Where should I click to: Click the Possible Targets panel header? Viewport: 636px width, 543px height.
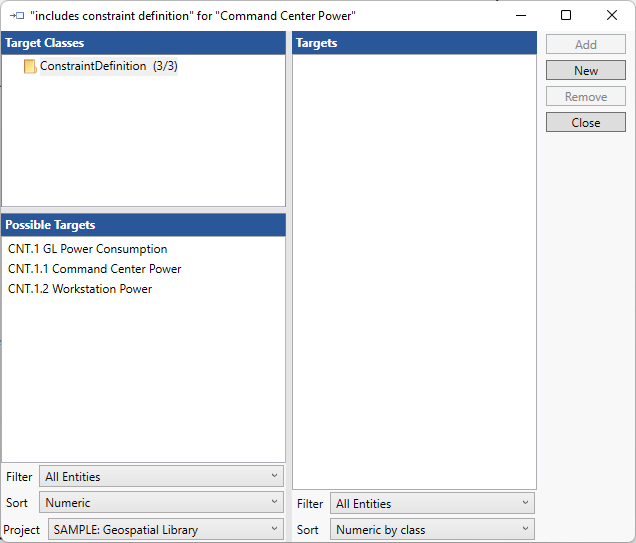[x=143, y=225]
